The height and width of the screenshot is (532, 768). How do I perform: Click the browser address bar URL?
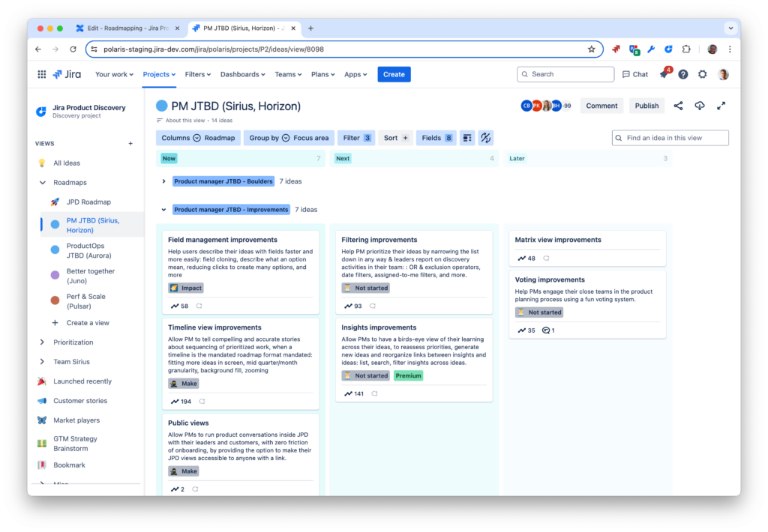coord(214,49)
